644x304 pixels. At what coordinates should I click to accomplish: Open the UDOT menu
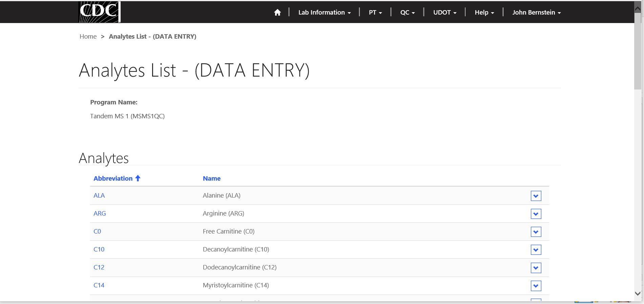click(445, 13)
